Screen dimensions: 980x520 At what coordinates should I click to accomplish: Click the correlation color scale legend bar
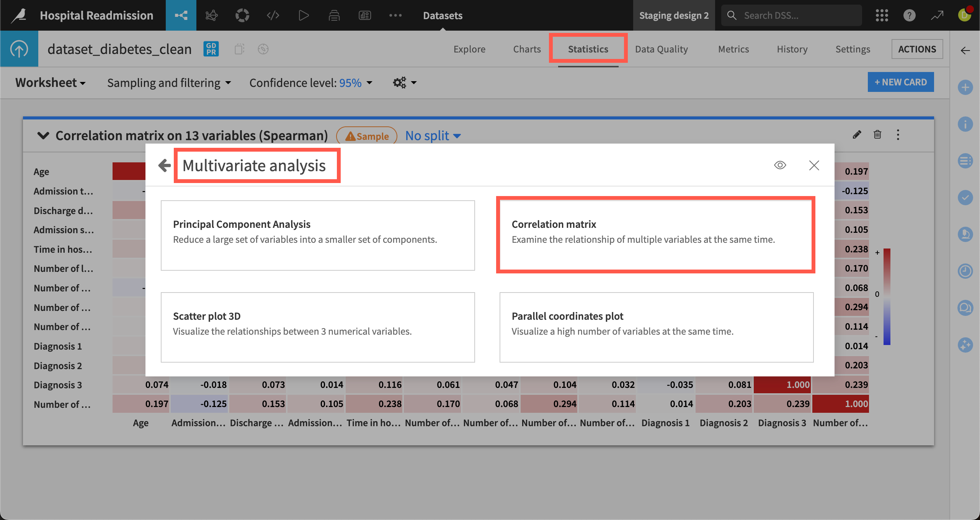point(887,296)
